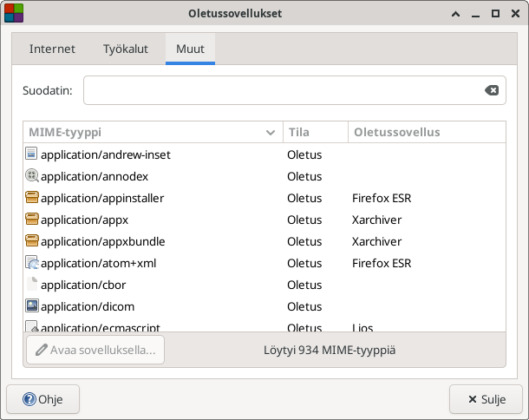Toggle MIME-tyyppi column sort arrow
Screen dimensions: 529x420
270,133
